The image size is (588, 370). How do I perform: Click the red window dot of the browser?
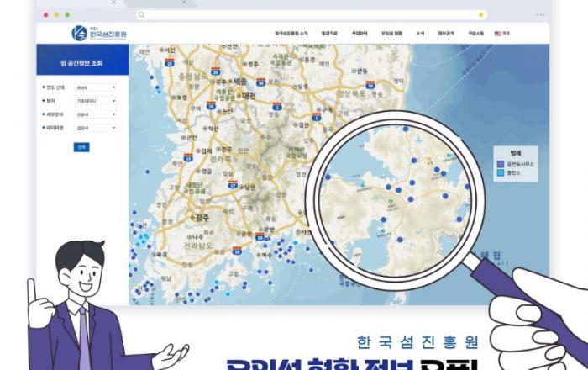point(45,15)
